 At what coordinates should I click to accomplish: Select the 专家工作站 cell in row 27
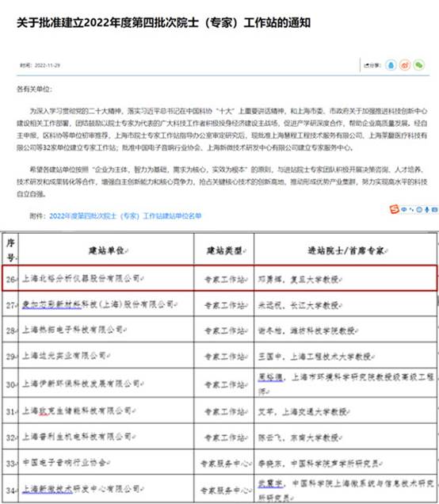[224, 304]
